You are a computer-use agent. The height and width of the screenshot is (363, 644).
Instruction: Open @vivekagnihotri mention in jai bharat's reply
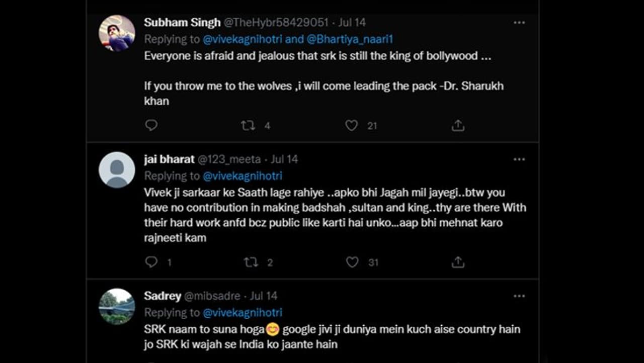tap(242, 175)
